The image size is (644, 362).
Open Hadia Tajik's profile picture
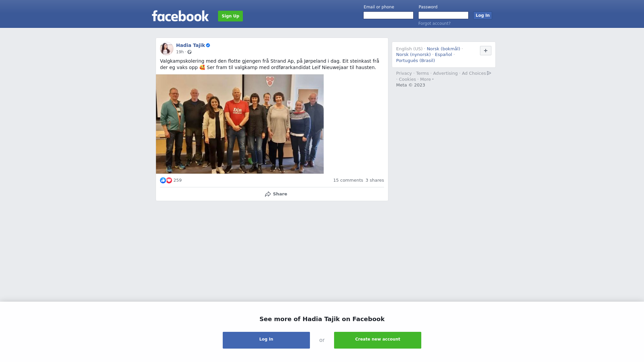click(167, 49)
